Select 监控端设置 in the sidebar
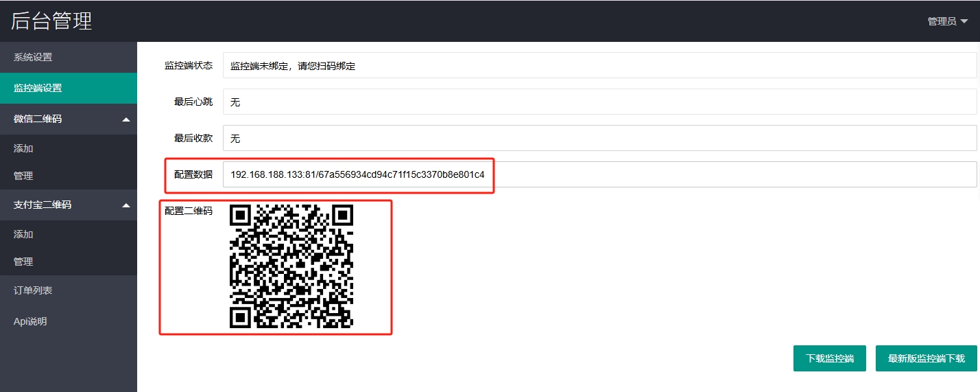980x392 pixels. (69, 88)
